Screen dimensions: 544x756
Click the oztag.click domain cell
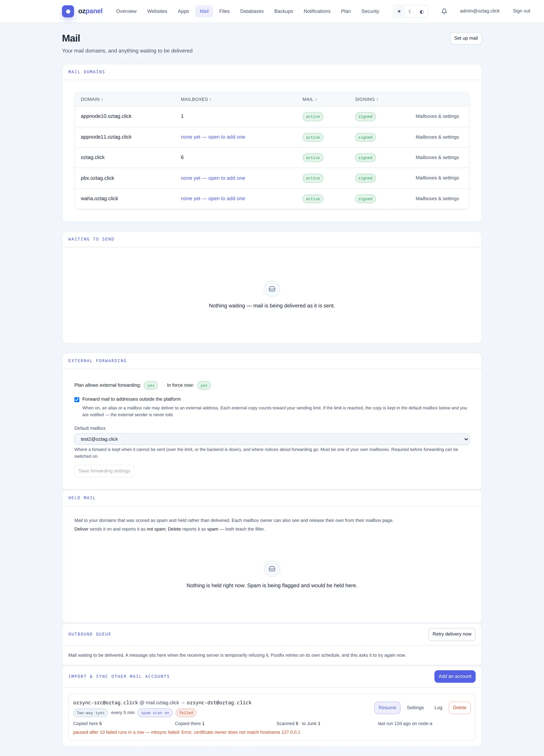[x=93, y=157]
